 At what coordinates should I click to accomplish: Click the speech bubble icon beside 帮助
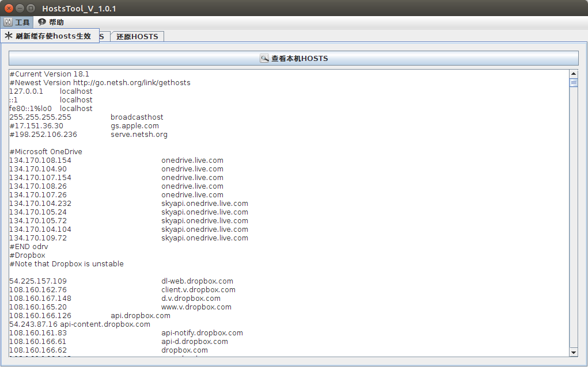click(x=42, y=22)
